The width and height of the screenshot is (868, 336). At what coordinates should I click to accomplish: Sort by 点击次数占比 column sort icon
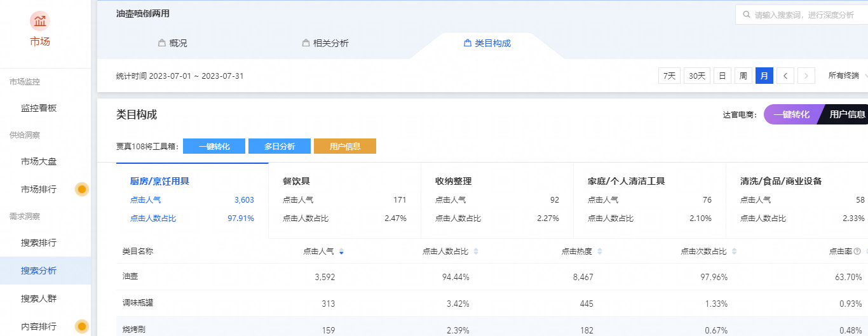coord(735,252)
